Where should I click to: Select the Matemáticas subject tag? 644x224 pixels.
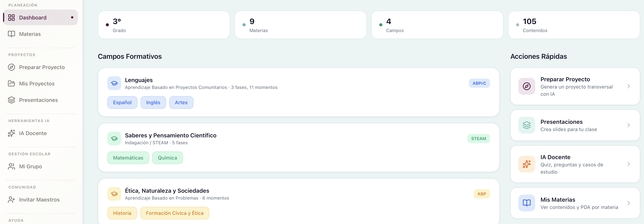[x=128, y=158]
